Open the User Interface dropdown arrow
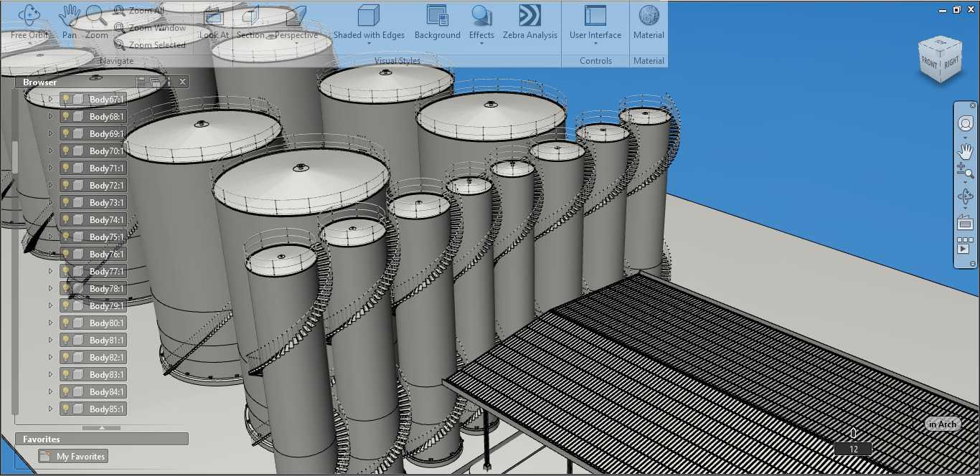 (x=595, y=44)
